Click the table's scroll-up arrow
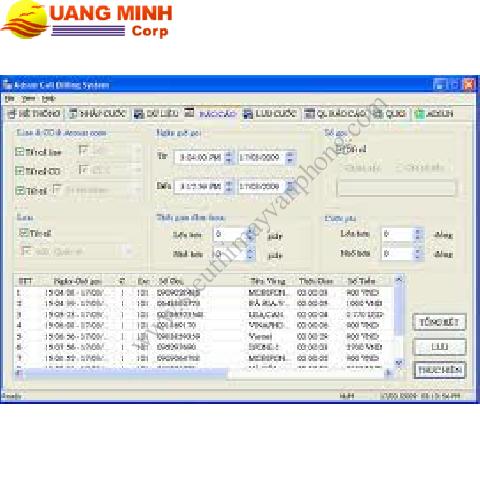Image resolution: width=480 pixels, height=480 pixels. (399, 280)
